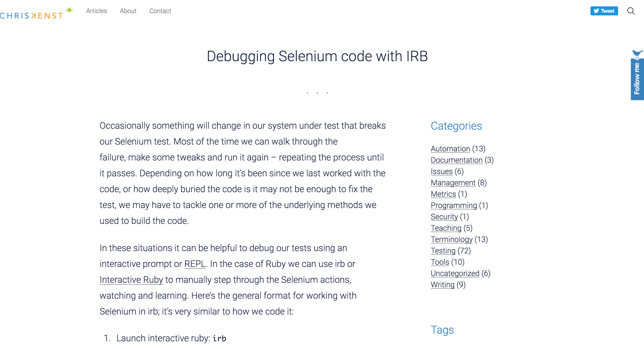Click the Programming category link
Image resolution: width=644 pixels, height=349 pixels.
[453, 205]
